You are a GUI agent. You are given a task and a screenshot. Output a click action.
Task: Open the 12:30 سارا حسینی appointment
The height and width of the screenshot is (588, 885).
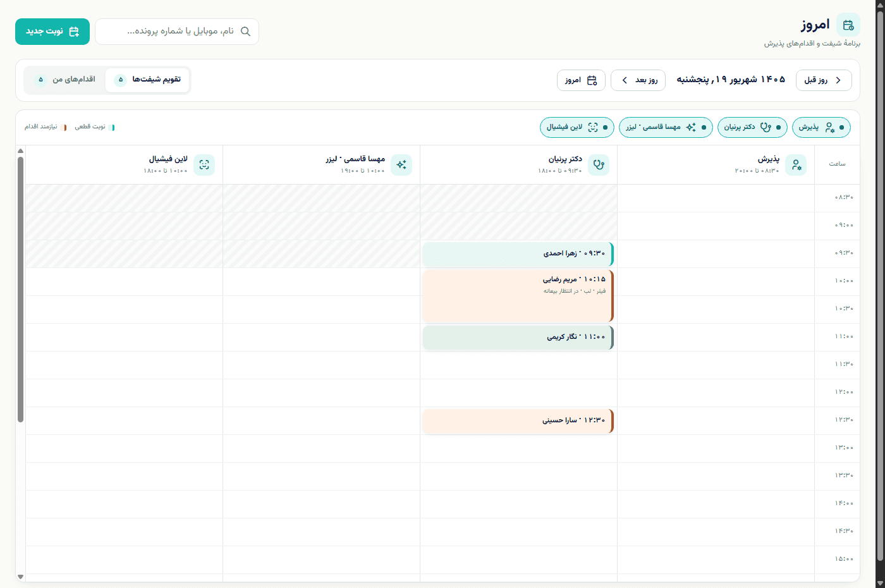518,421
